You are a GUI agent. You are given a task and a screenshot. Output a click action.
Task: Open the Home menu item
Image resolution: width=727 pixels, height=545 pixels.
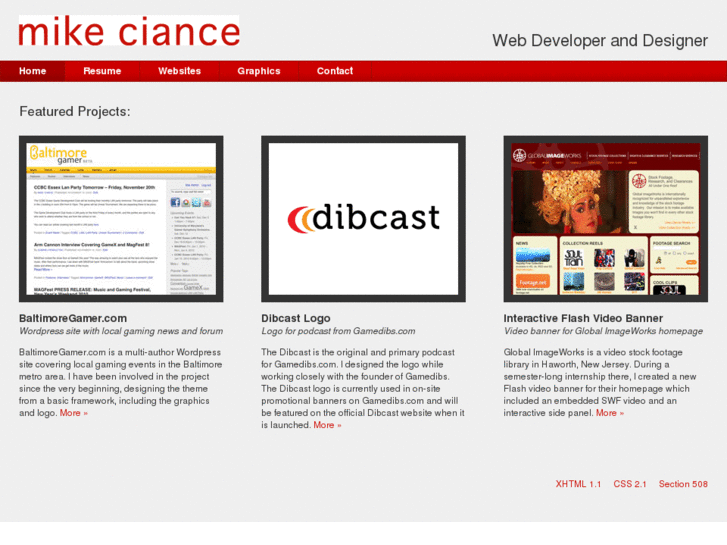point(32,71)
